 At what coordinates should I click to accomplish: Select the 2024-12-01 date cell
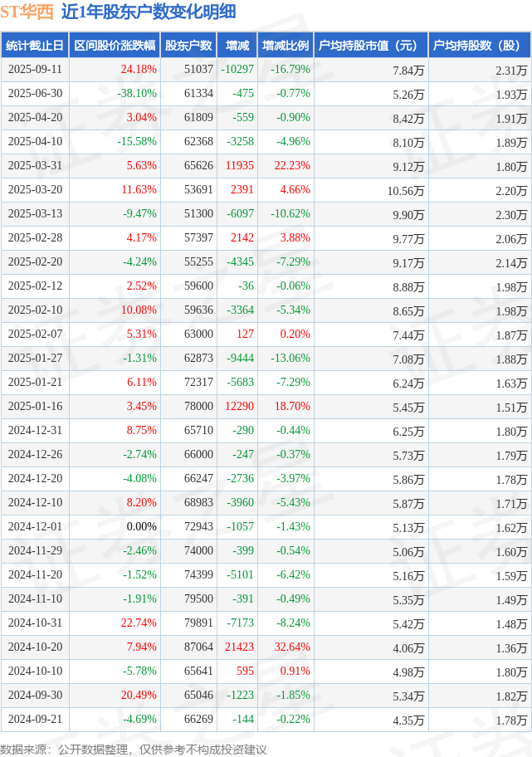(35, 527)
